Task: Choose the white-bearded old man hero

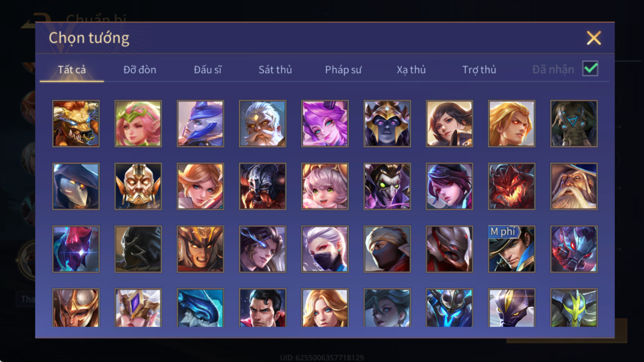Action: [263, 124]
